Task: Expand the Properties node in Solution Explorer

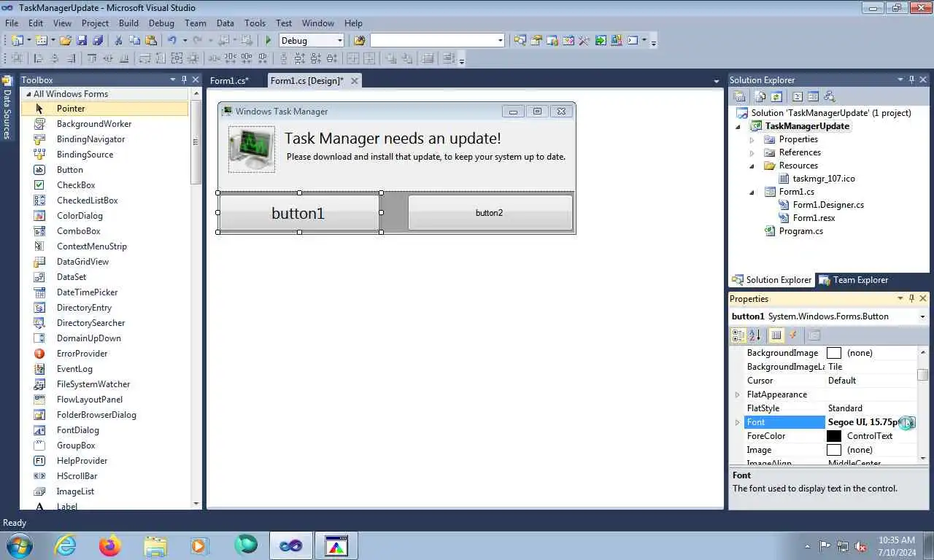Action: click(752, 139)
